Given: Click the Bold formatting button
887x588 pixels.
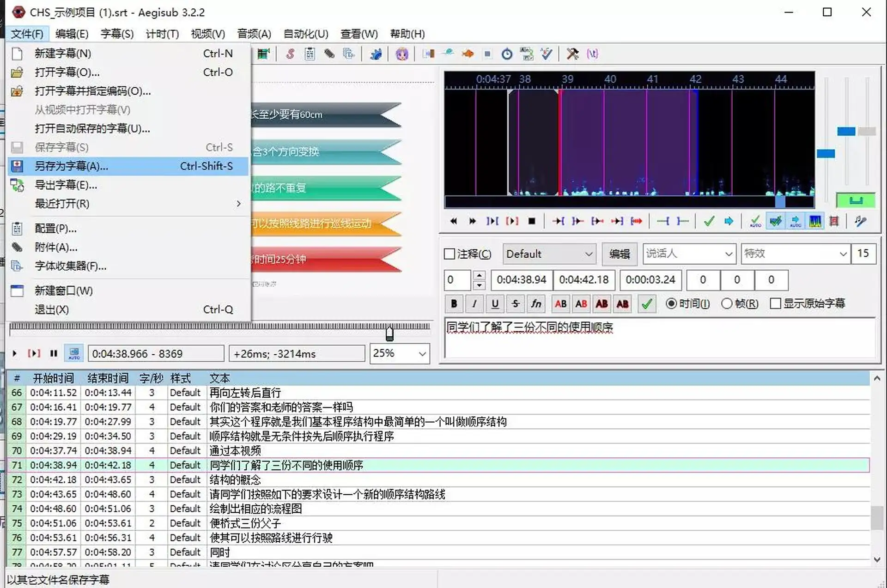Looking at the screenshot, I should [454, 303].
